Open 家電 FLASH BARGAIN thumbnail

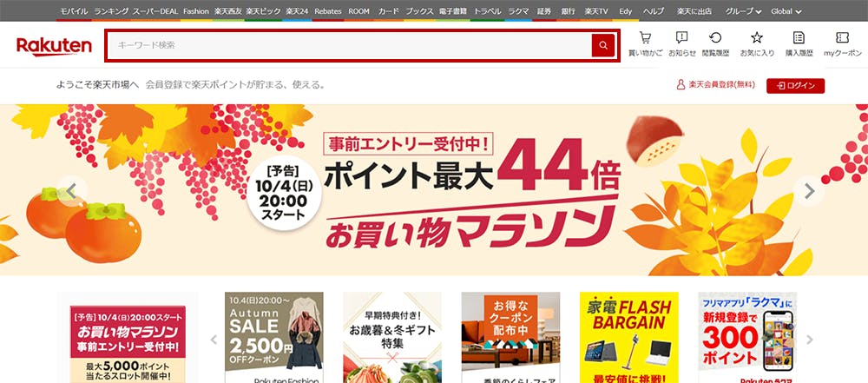tap(628, 338)
